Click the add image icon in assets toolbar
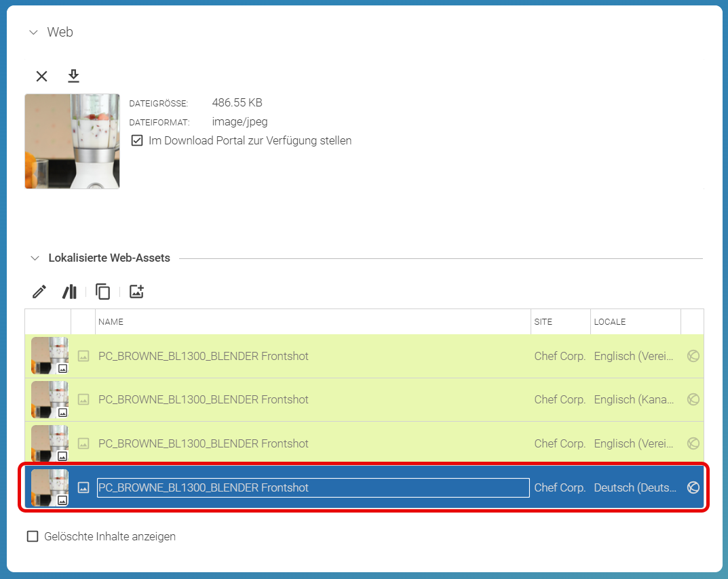The image size is (728, 579). (136, 292)
